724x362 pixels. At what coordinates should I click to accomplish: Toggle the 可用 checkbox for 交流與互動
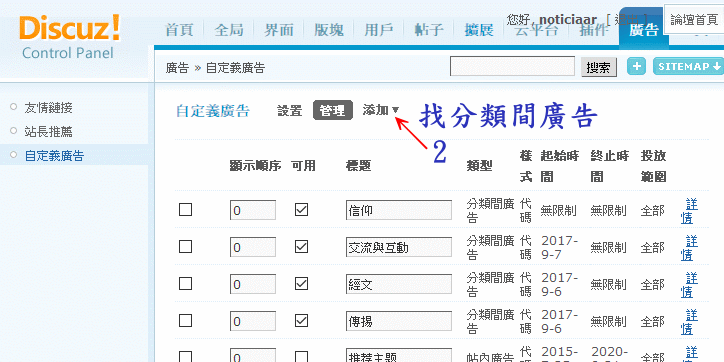pyautogui.click(x=302, y=247)
